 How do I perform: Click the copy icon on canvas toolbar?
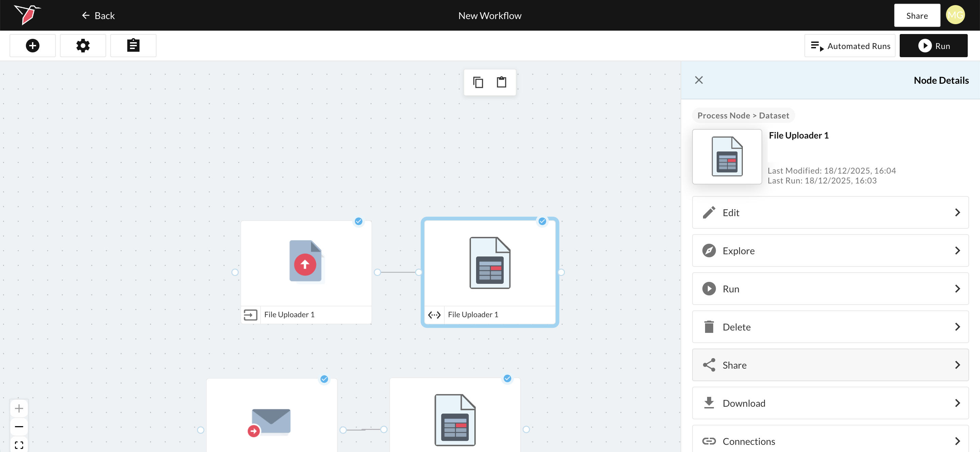478,82
